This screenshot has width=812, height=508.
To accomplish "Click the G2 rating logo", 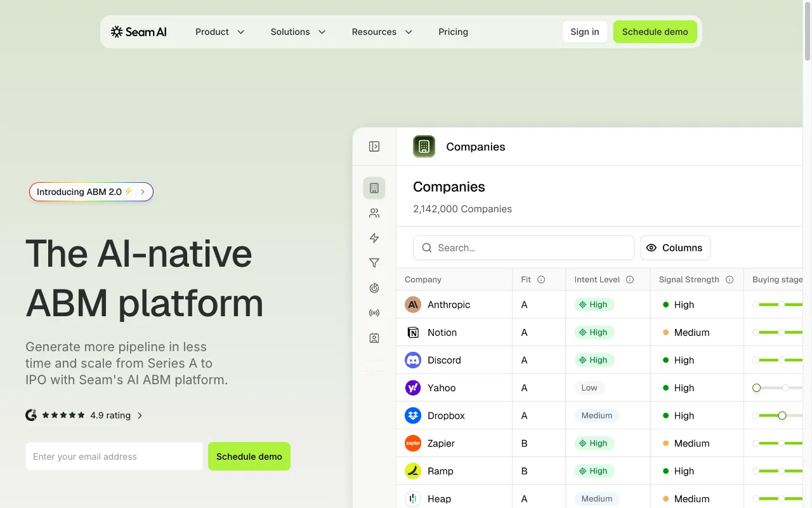I will pos(31,415).
